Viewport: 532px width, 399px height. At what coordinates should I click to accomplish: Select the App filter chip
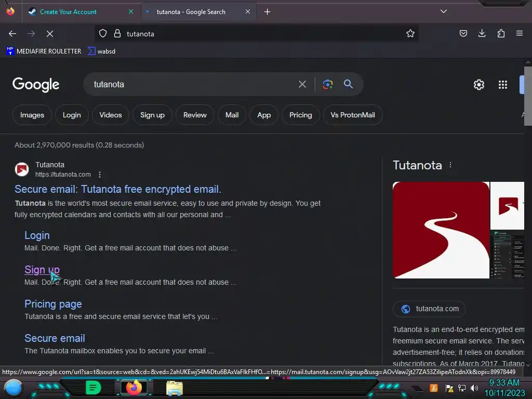tap(264, 115)
